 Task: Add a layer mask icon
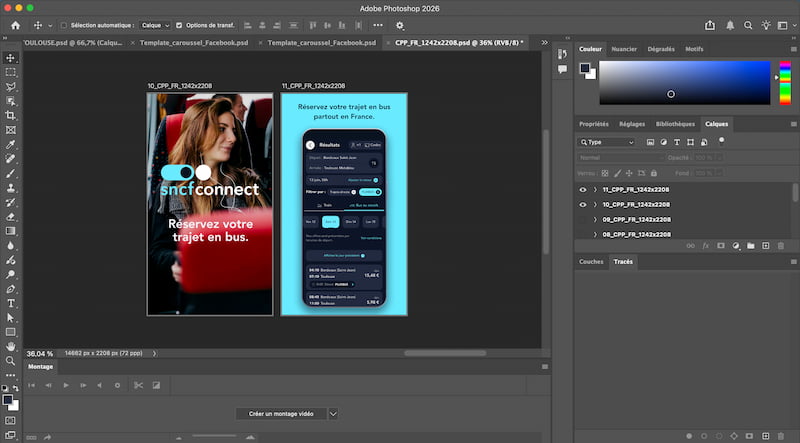[720, 245]
